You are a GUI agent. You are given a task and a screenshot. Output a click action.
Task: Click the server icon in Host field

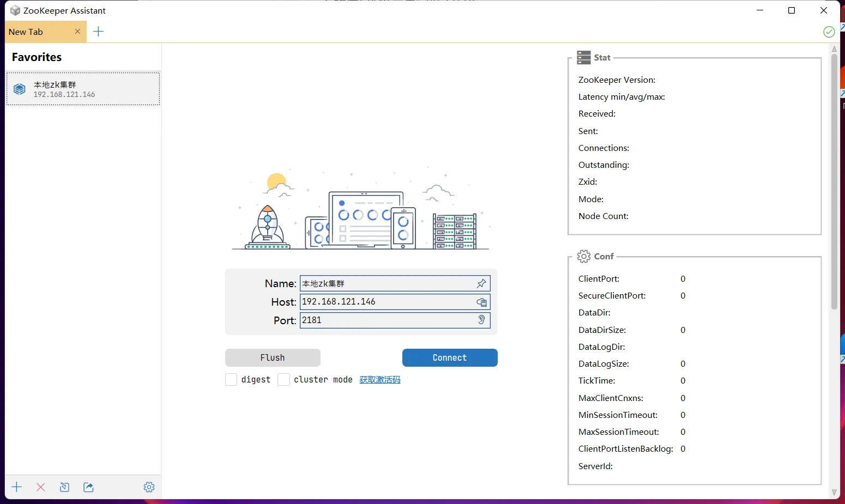[481, 302]
